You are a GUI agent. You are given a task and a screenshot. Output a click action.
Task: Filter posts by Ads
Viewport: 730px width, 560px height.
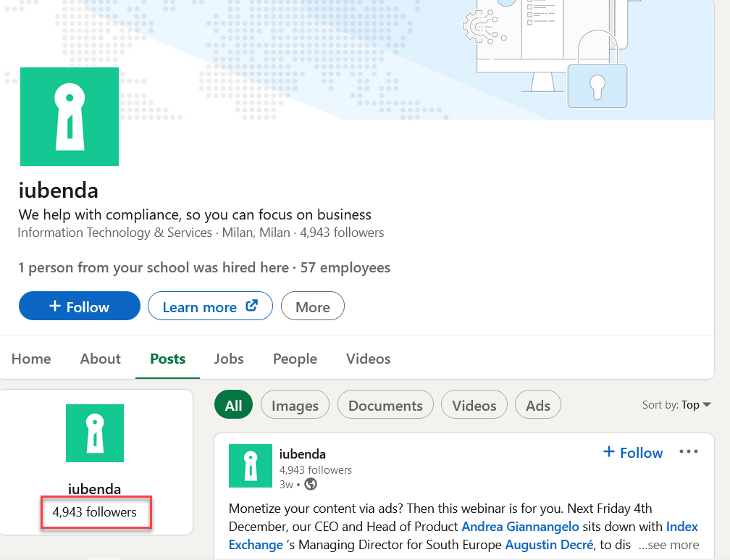[x=537, y=405]
